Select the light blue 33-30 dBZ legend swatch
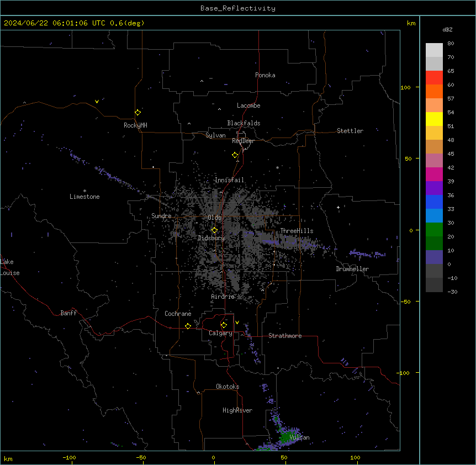 (434, 216)
